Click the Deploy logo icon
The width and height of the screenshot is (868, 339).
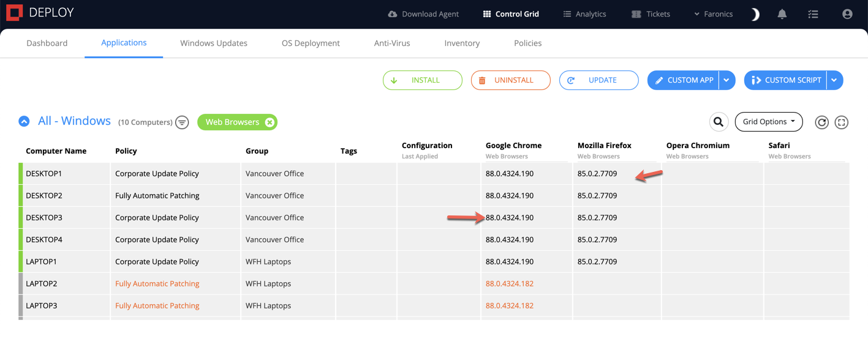[x=14, y=13]
